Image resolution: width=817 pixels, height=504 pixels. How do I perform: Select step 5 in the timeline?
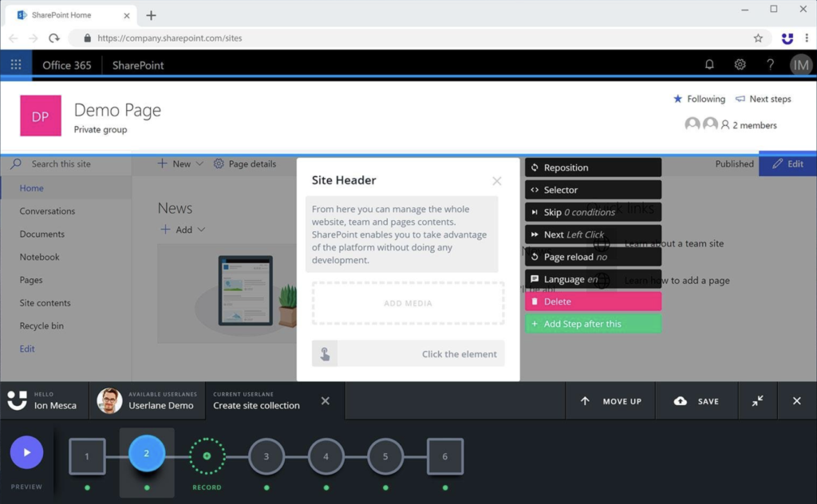pyautogui.click(x=385, y=455)
